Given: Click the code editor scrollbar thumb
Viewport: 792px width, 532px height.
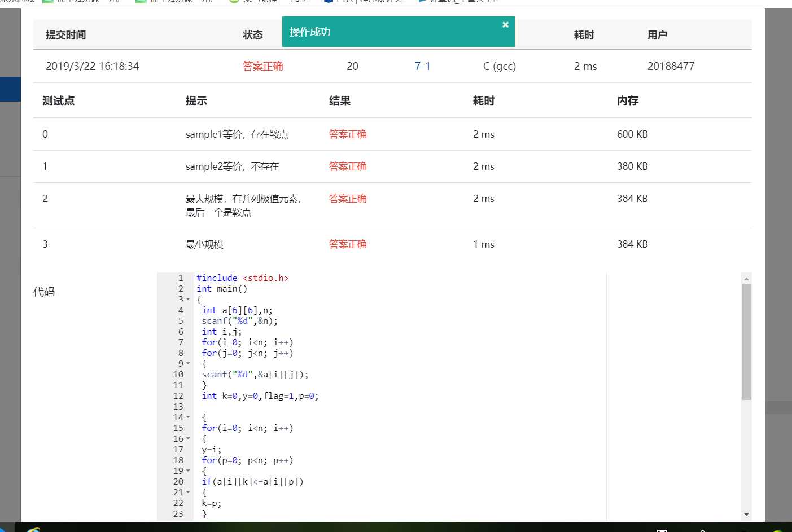Looking at the screenshot, I should tap(746, 342).
